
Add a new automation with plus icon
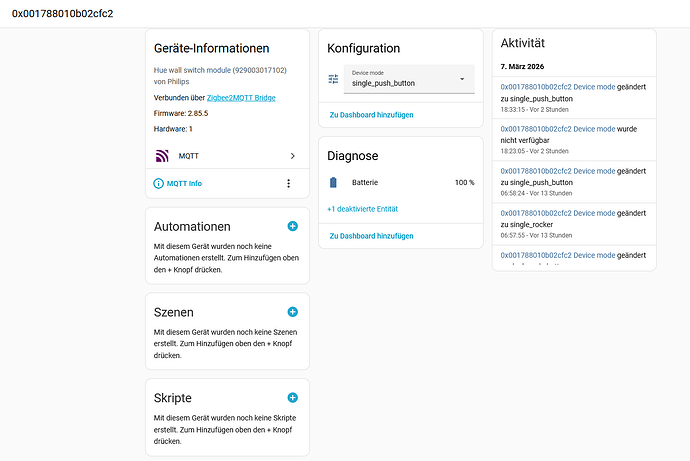pos(293,226)
